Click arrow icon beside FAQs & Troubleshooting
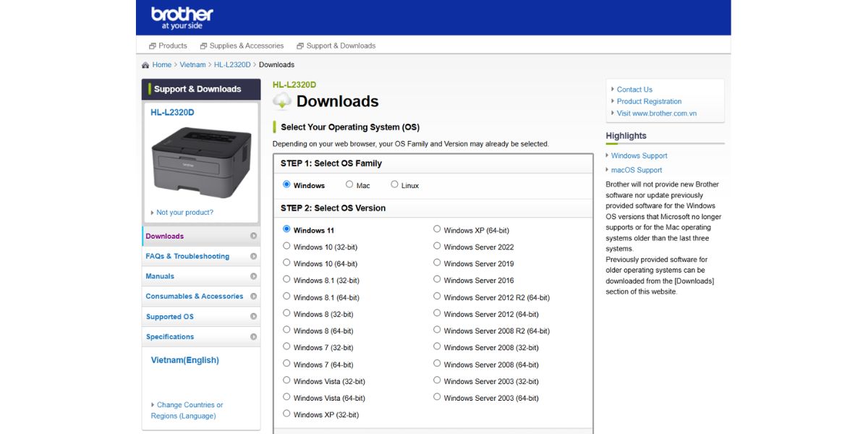Screen dimensions: 868x434 click(253, 256)
